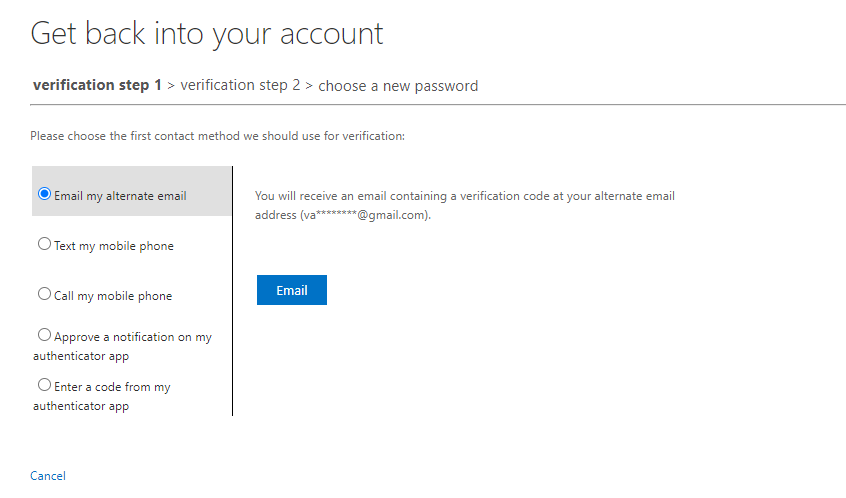Click the 'authenticator app' text under Enter a code
The image size is (846, 498).
(81, 406)
